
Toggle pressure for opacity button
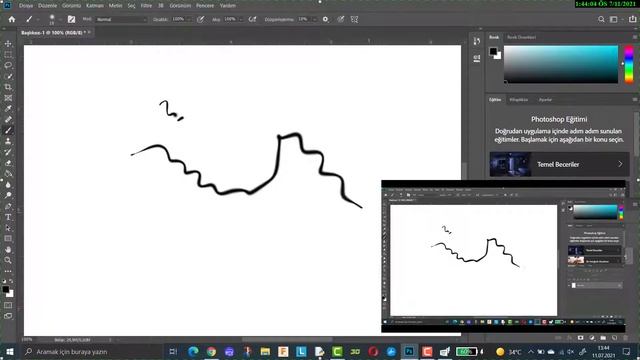tap(200, 19)
